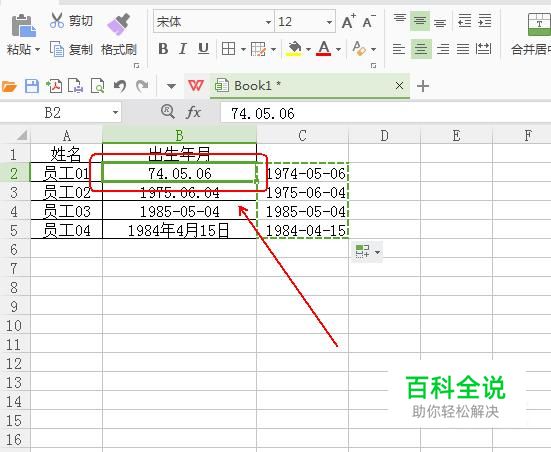Expand quick access toolbar customize arrow

point(171,86)
